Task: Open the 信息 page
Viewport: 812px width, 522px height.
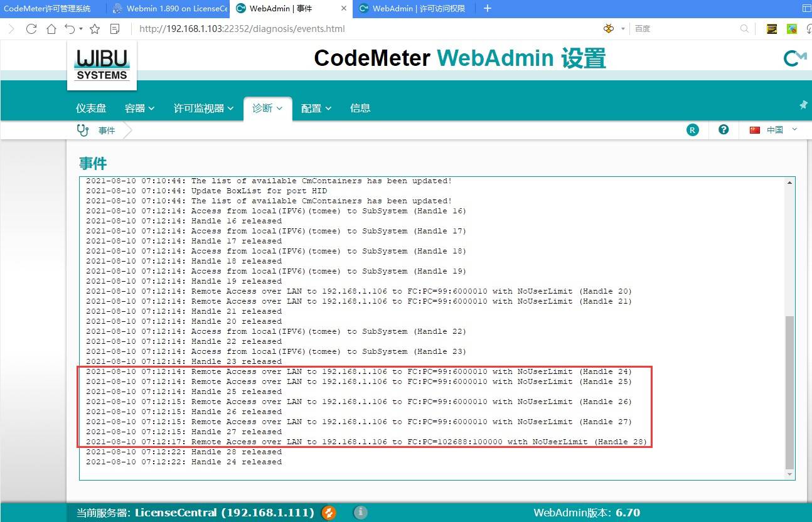Action: click(x=360, y=109)
